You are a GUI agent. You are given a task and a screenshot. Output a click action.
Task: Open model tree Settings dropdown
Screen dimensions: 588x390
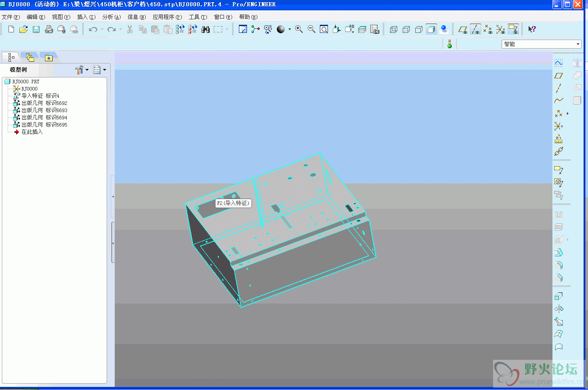(x=82, y=70)
